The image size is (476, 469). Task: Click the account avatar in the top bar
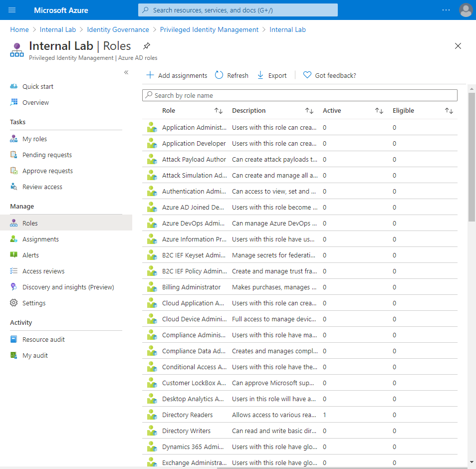tap(466, 10)
